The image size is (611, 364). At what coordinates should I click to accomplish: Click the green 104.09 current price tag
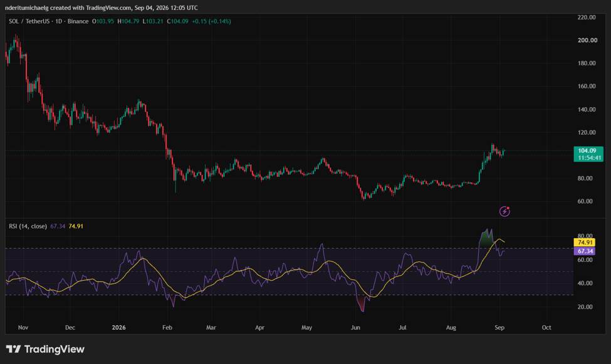click(588, 154)
